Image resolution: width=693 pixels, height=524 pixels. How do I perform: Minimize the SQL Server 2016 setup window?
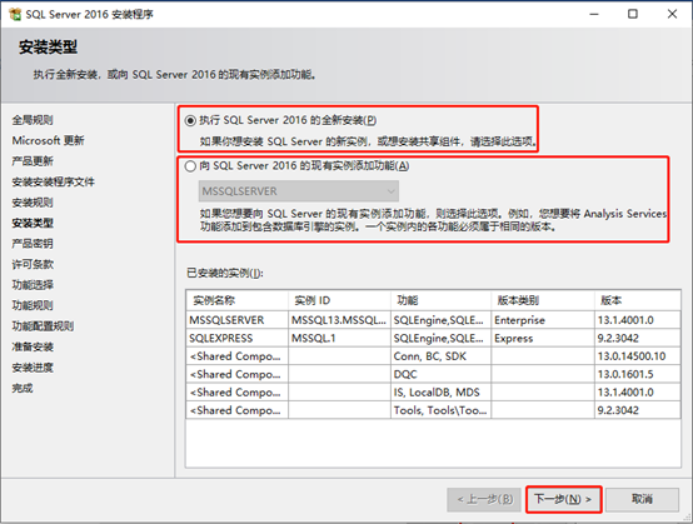point(594,14)
